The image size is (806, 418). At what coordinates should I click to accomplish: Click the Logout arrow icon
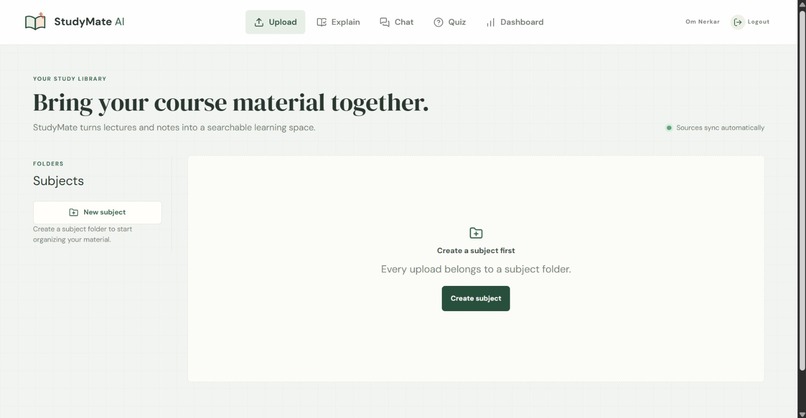pos(738,22)
